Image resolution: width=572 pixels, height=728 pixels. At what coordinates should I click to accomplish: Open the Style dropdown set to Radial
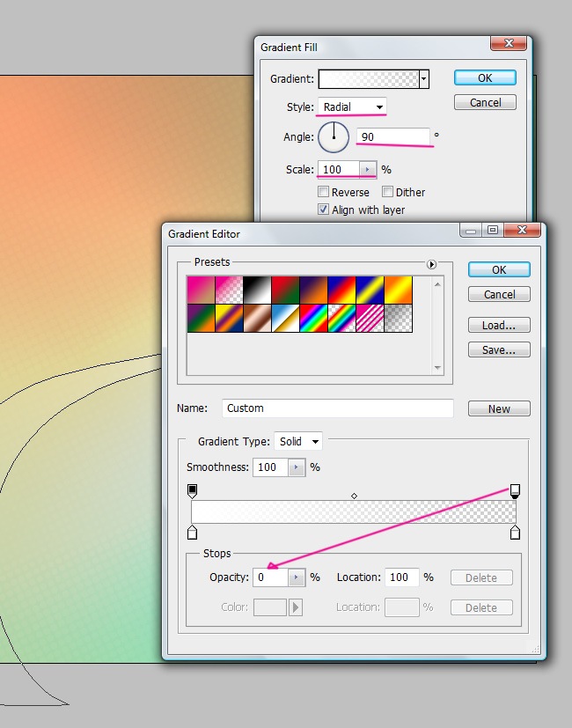coord(352,107)
